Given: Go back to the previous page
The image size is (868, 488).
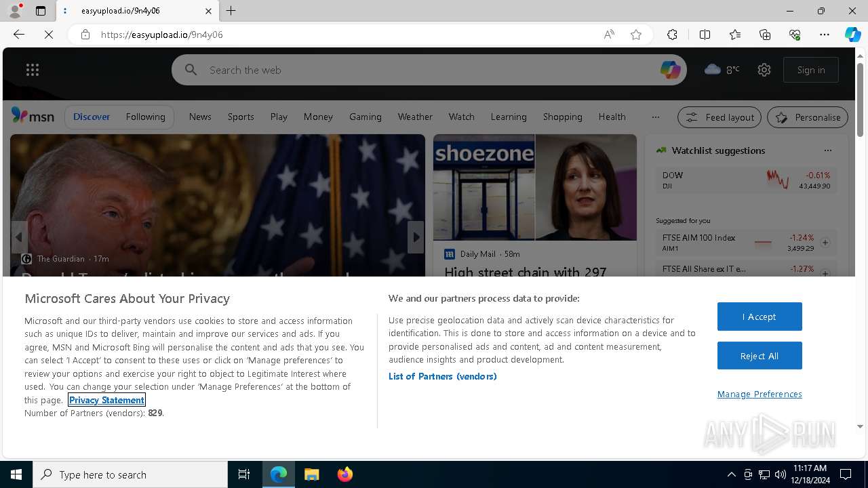Looking at the screenshot, I should 19,35.
